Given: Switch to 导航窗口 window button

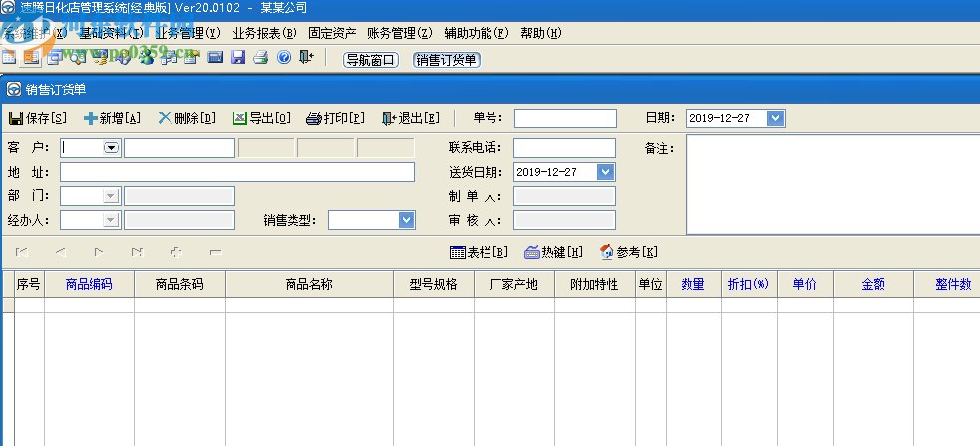Looking at the screenshot, I should pos(371,60).
